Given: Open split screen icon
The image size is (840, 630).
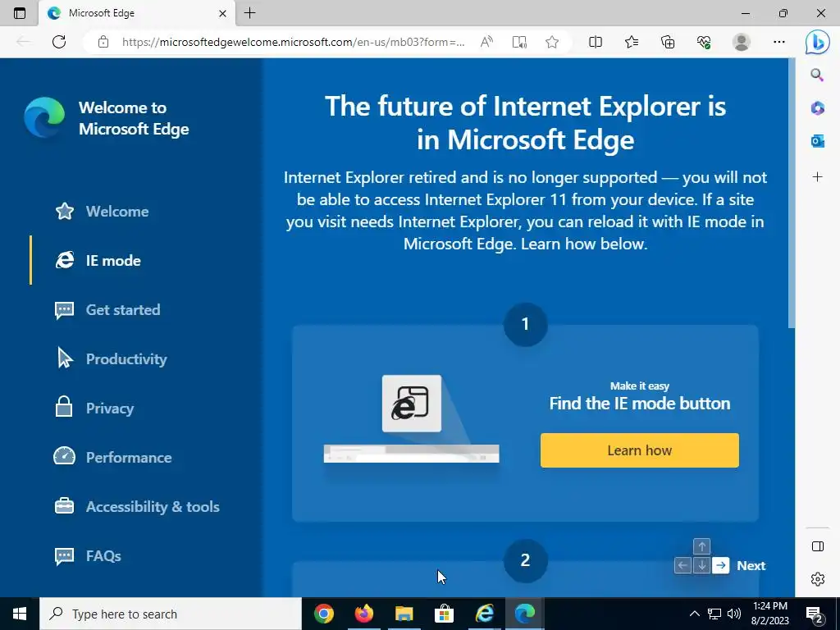Looking at the screenshot, I should click(596, 42).
